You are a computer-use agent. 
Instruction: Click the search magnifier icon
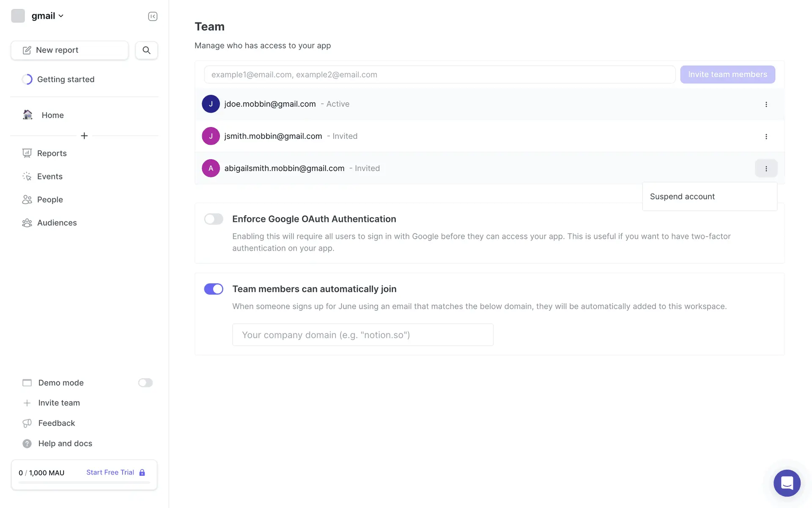[x=146, y=50]
